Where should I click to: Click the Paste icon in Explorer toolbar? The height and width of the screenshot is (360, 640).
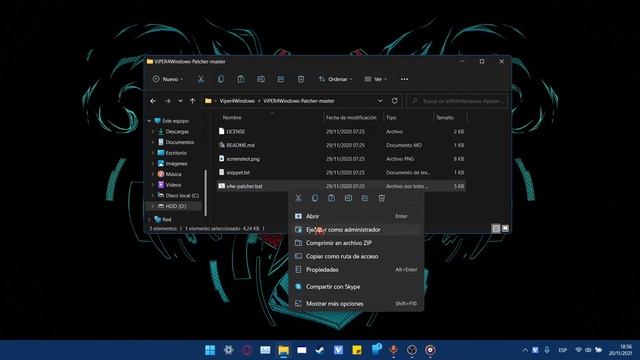coord(240,79)
